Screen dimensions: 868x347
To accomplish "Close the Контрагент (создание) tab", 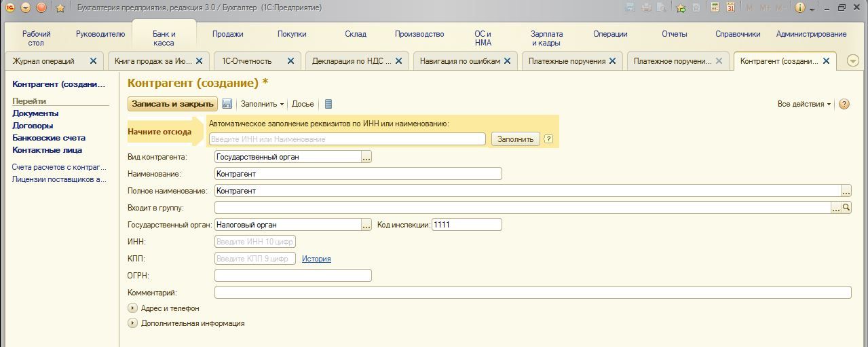I will point(826,61).
